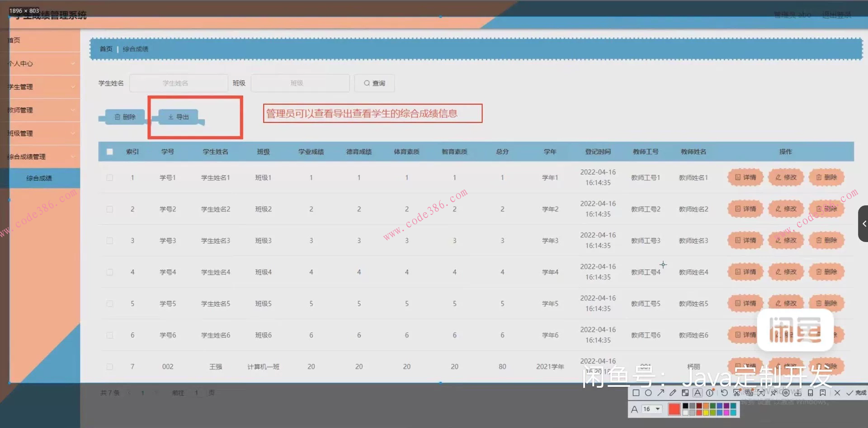Select the arrow annotation tool
Image resolution: width=868 pixels, height=428 pixels.
[x=660, y=393]
